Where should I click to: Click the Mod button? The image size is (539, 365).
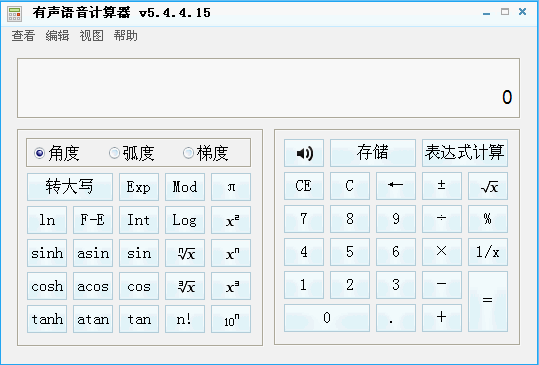click(x=185, y=187)
